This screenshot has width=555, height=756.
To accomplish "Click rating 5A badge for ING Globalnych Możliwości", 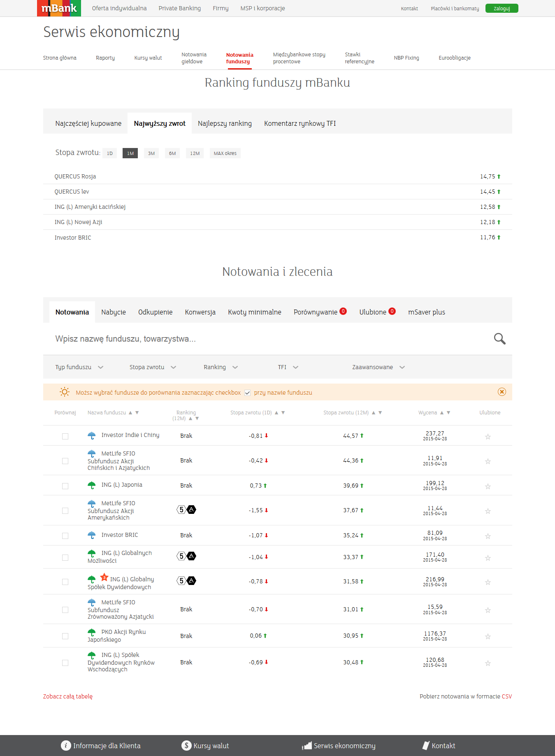I will pyautogui.click(x=186, y=556).
